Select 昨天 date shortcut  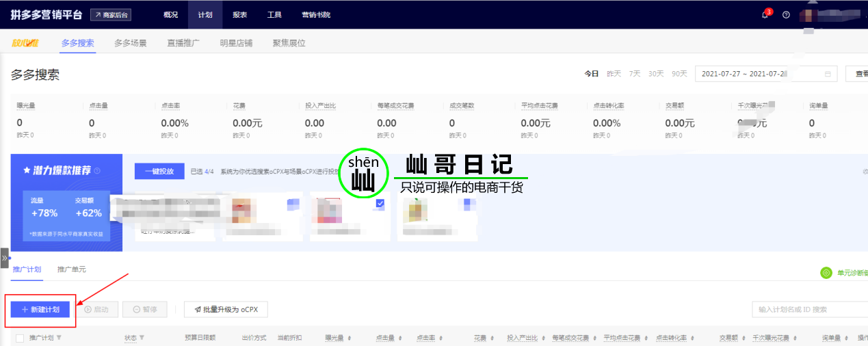tap(614, 74)
